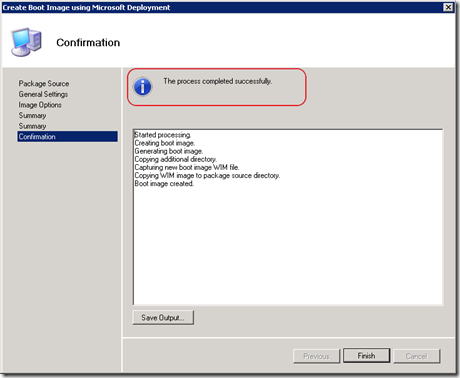Click the 'Generating boot image.' output line
Image resolution: width=460 pixels, height=378 pixels.
pyautogui.click(x=168, y=151)
